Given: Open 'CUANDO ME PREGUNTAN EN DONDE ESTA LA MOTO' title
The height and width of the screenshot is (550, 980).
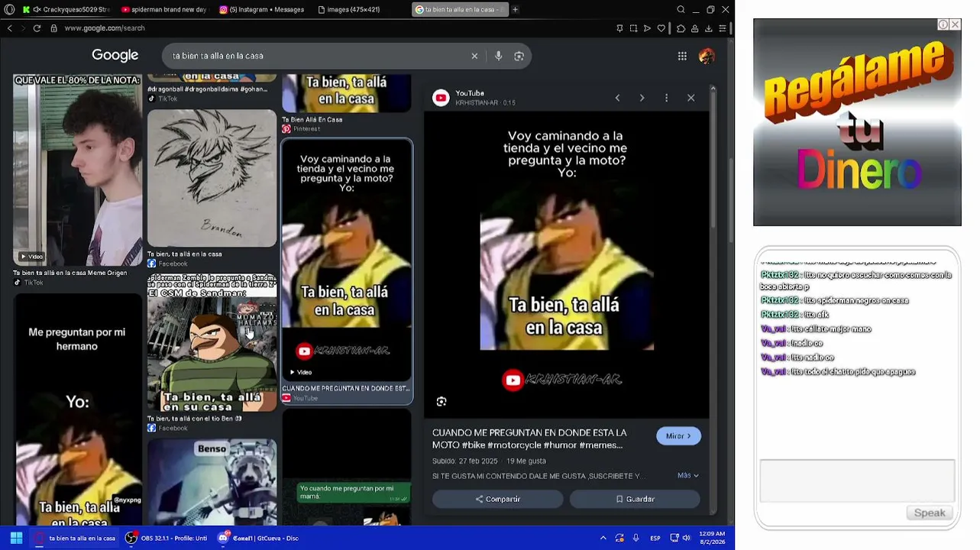Looking at the screenshot, I should click(529, 438).
